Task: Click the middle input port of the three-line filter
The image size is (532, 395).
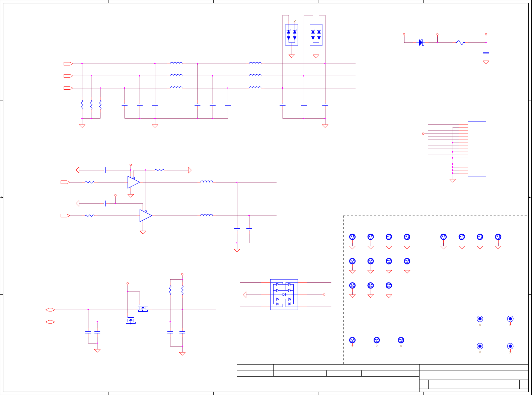Action: [68, 76]
